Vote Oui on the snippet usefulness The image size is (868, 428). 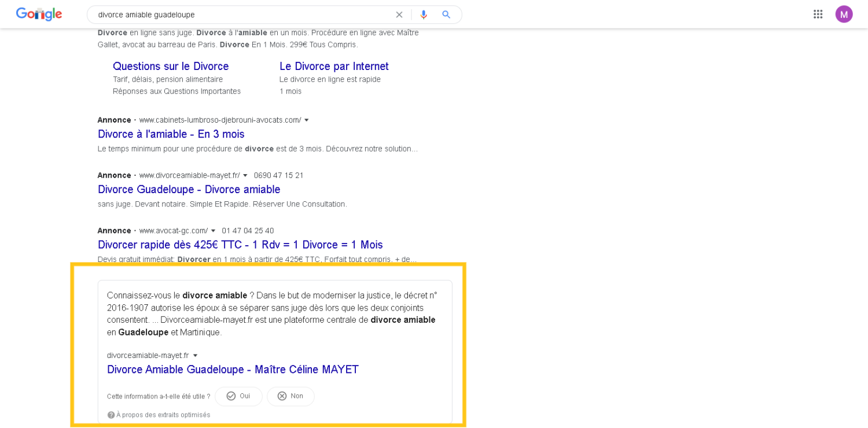(x=238, y=396)
